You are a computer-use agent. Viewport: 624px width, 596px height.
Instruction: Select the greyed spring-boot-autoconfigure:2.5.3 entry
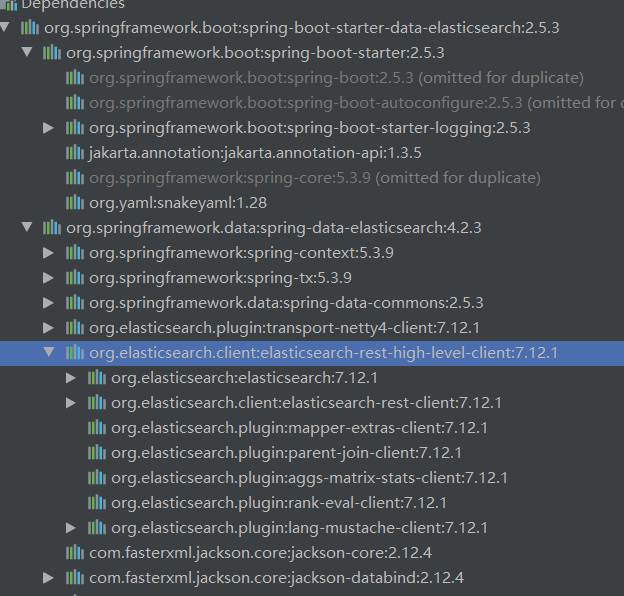pos(357,103)
